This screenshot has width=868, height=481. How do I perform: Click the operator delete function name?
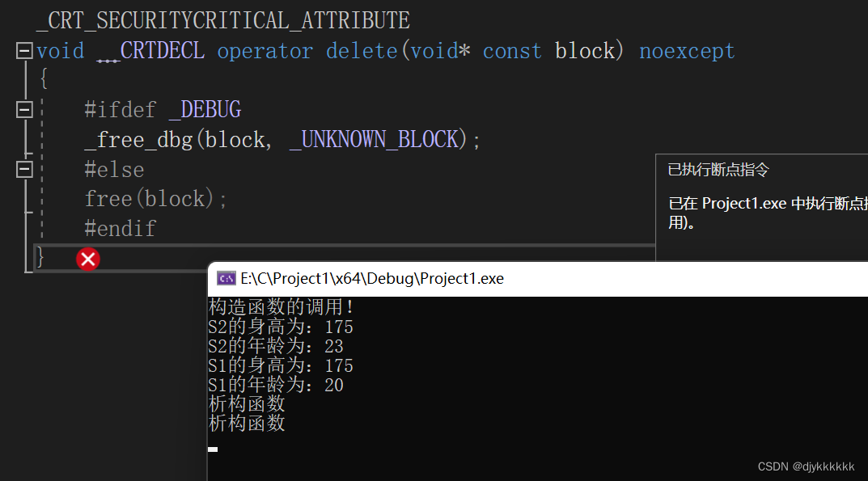pyautogui.click(x=311, y=50)
